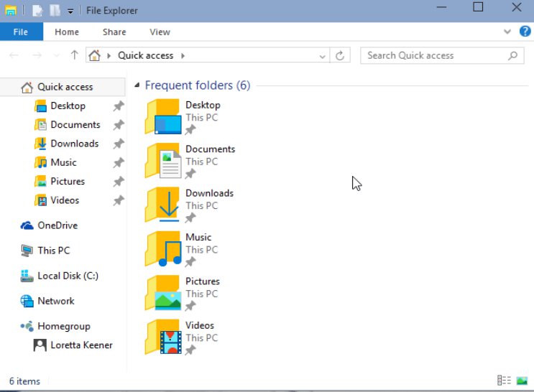534x392 pixels.
Task: Collapse the Frequent folders group
Action: [136, 86]
